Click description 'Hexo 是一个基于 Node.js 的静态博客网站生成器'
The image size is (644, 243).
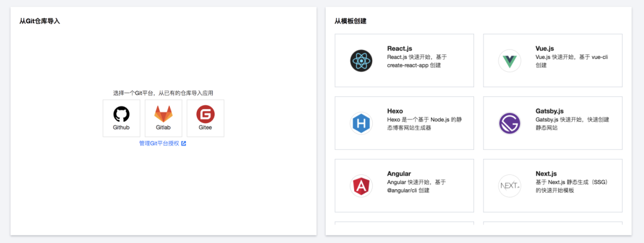(x=425, y=124)
